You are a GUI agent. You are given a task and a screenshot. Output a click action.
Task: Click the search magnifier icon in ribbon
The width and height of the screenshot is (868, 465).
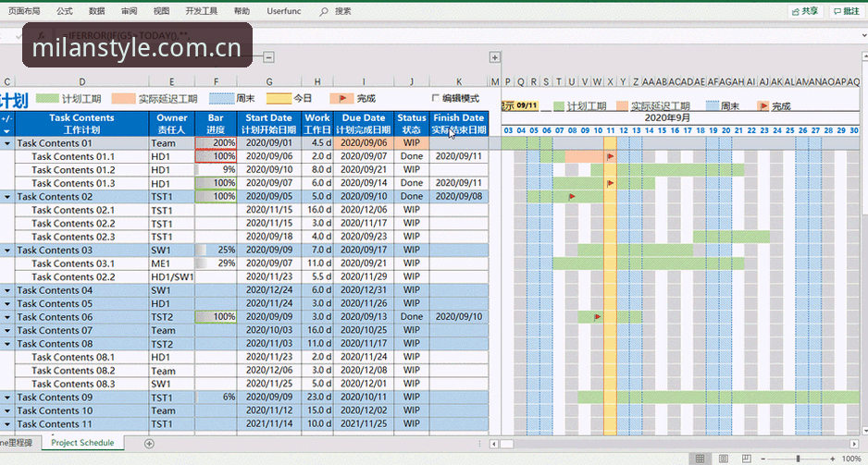click(x=324, y=11)
